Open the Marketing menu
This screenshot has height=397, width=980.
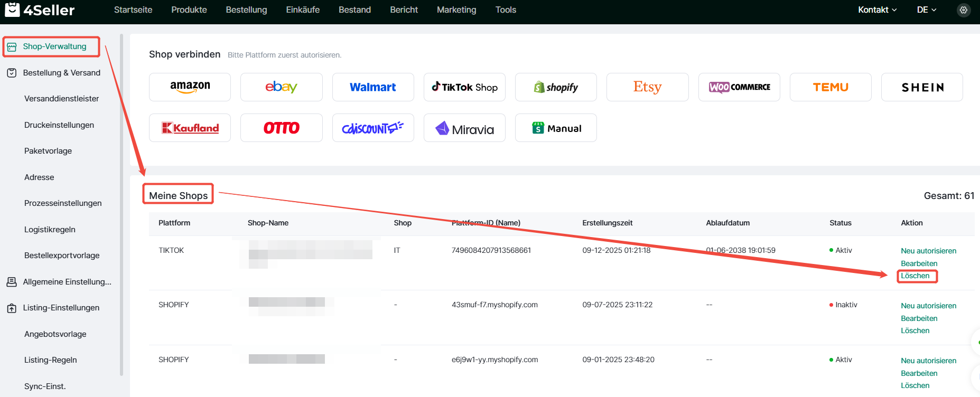click(456, 10)
